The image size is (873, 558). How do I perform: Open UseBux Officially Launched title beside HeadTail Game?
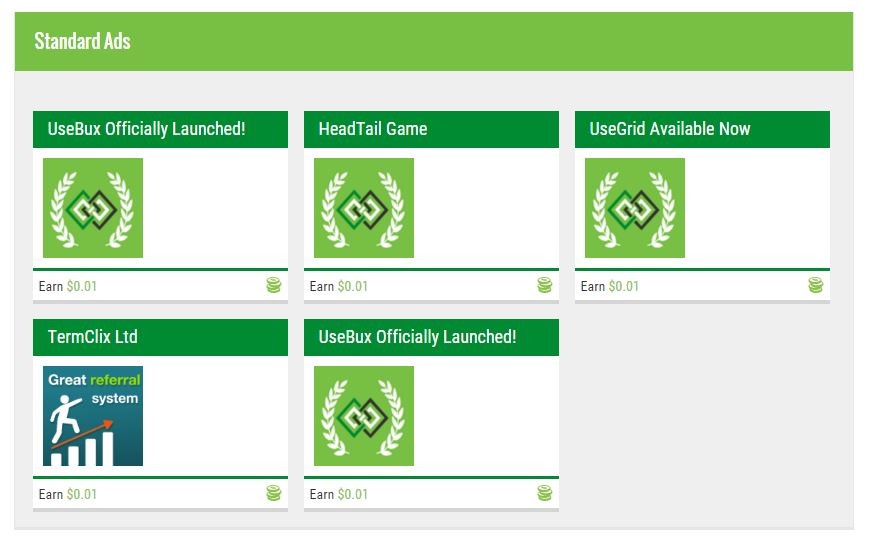tap(146, 129)
